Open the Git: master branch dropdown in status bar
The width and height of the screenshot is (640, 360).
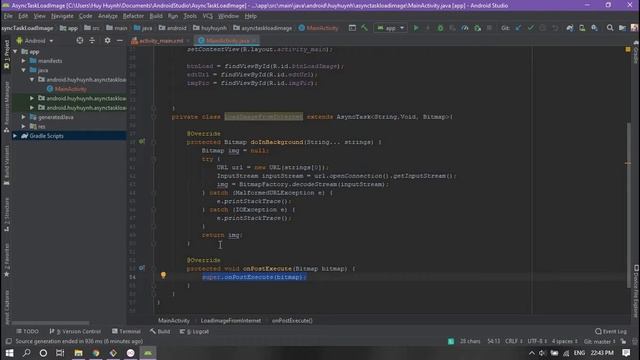(600, 341)
